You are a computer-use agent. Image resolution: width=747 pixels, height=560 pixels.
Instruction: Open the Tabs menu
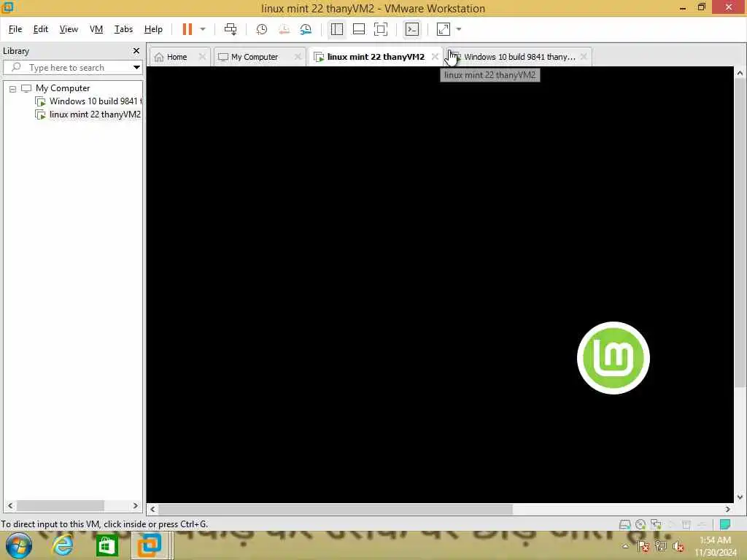click(x=123, y=29)
